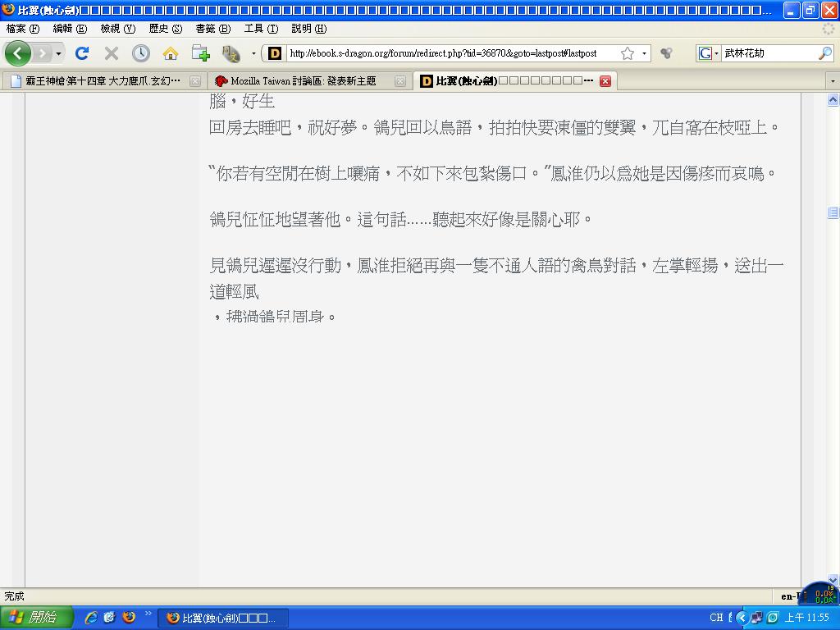Screen dimensions: 840x630
Task: Open the back/forward history dropdown arrow
Action: click(x=58, y=53)
